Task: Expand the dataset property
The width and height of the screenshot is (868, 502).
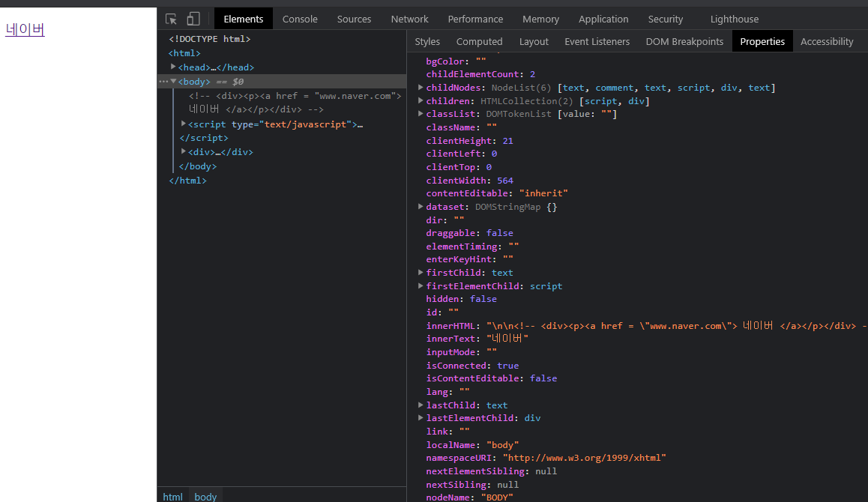Action: [x=421, y=207]
